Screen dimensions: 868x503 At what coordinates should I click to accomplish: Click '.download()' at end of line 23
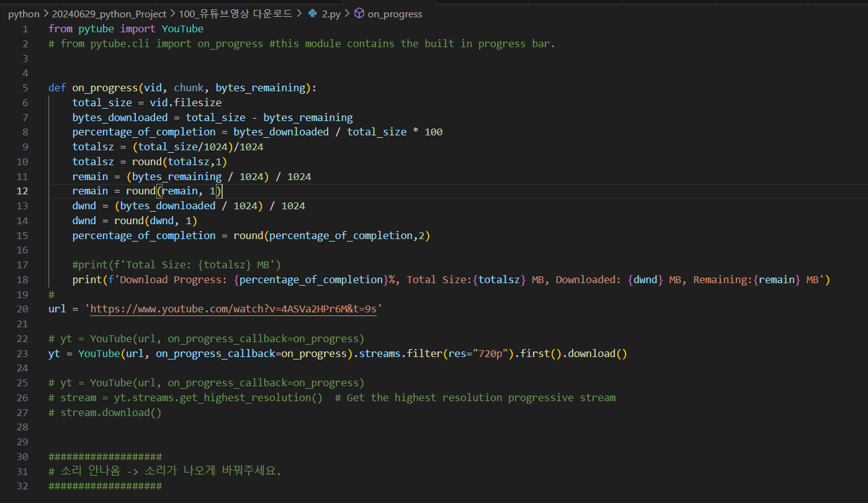(x=595, y=354)
